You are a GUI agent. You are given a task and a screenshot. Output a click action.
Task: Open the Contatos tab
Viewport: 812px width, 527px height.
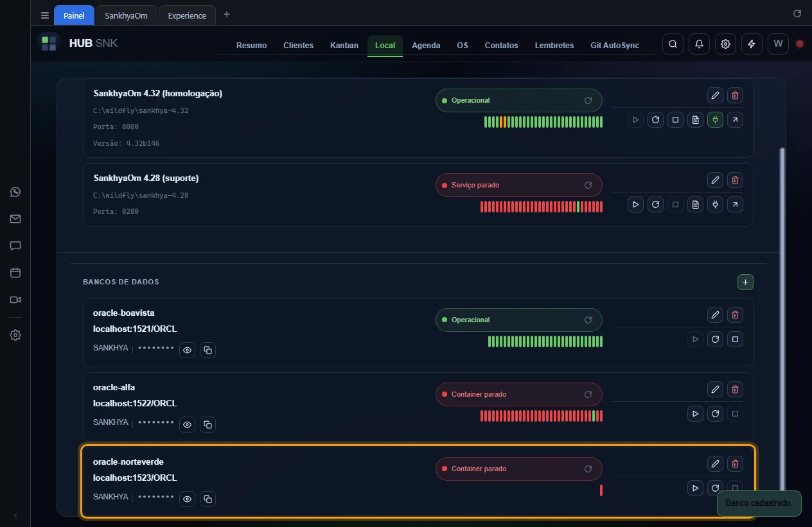pos(501,46)
